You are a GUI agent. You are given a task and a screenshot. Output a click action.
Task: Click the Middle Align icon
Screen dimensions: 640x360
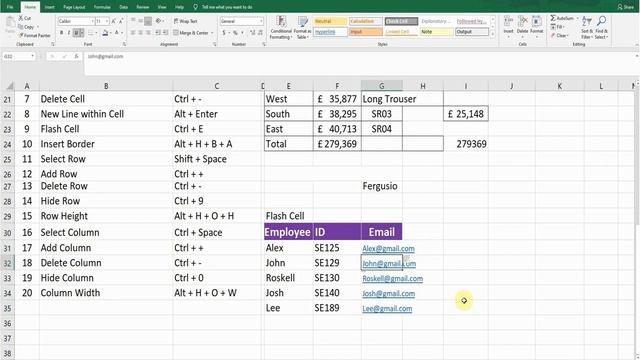click(140, 20)
